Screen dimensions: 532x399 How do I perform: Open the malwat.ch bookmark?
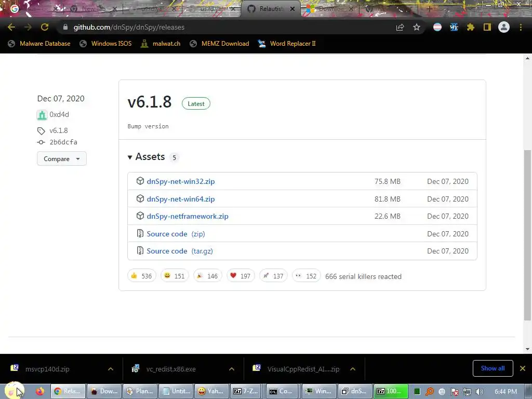(x=161, y=44)
